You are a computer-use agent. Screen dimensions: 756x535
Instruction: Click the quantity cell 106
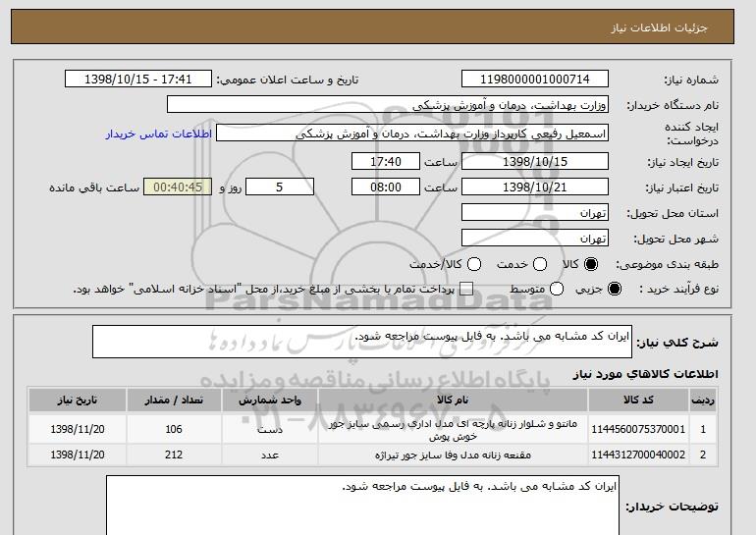pyautogui.click(x=174, y=429)
